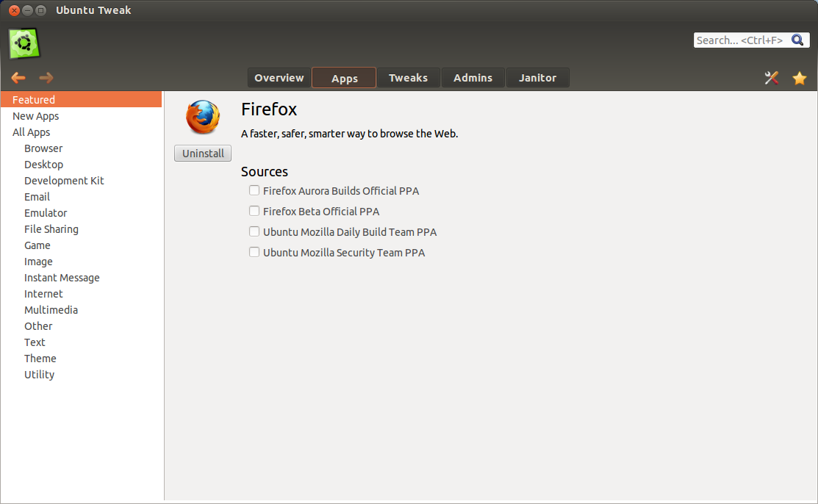This screenshot has width=818, height=504.
Task: Go forward with the right arrow icon
Action: click(x=46, y=78)
